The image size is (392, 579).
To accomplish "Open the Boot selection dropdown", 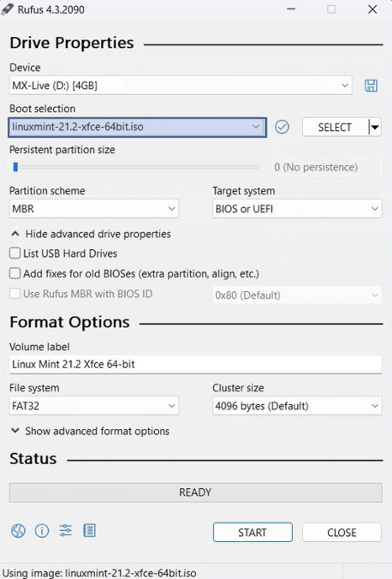I will tap(137, 127).
